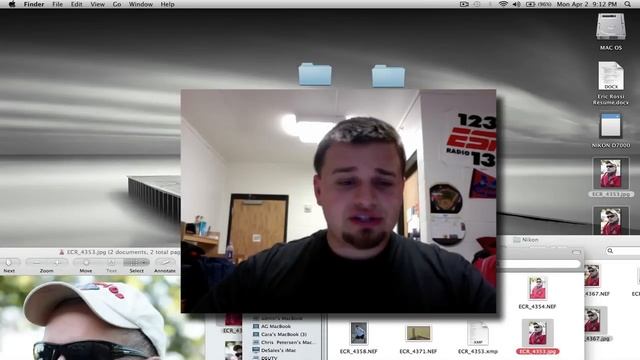The width and height of the screenshot is (640, 360).
Task: Open the View menu
Action: point(97,4)
